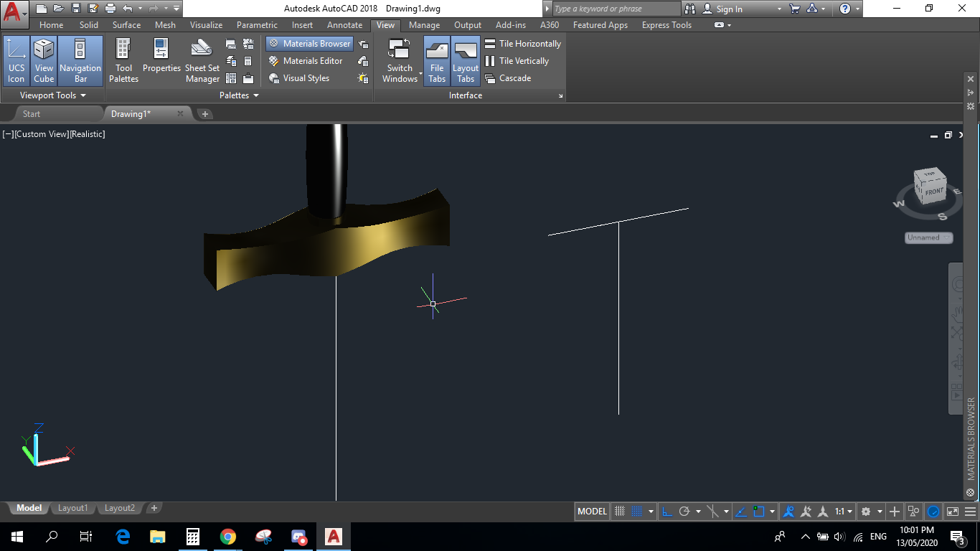This screenshot has height=551, width=980.
Task: Open the 1:1 annotation scale dropdown
Action: click(x=844, y=512)
